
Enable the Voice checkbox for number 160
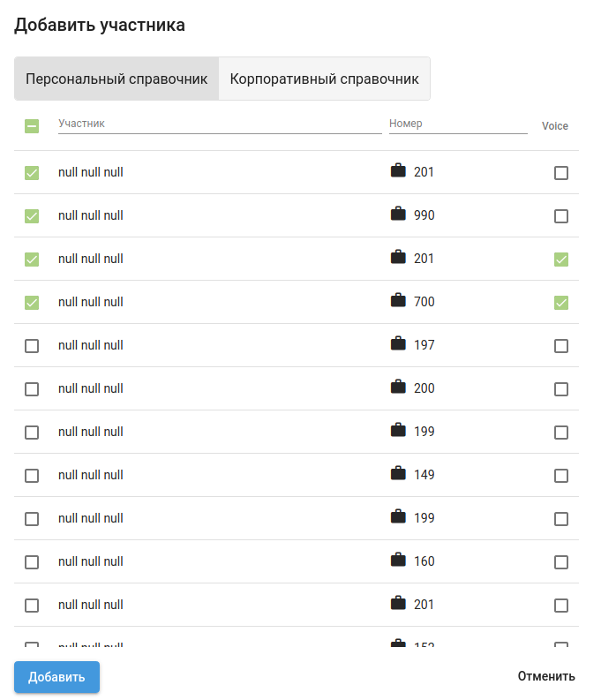(x=561, y=562)
